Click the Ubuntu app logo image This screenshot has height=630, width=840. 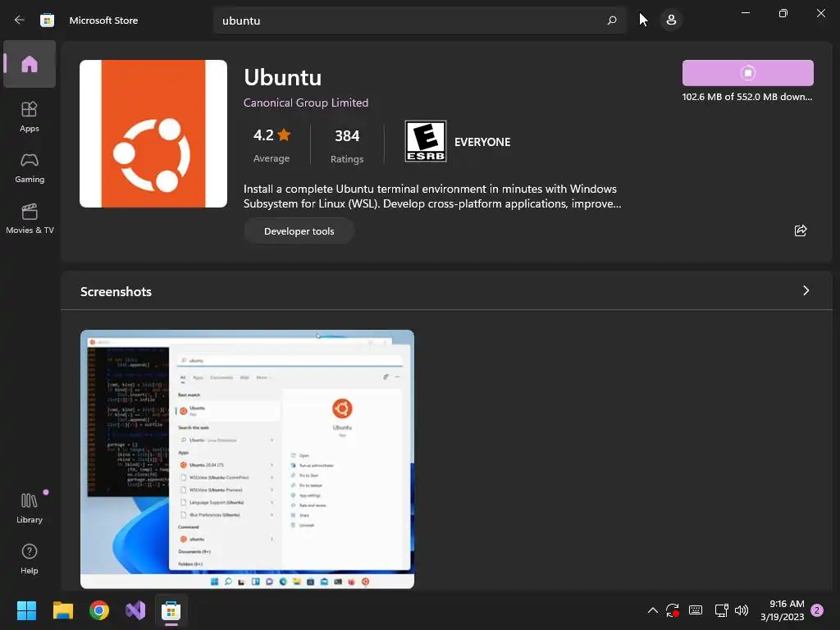[153, 134]
